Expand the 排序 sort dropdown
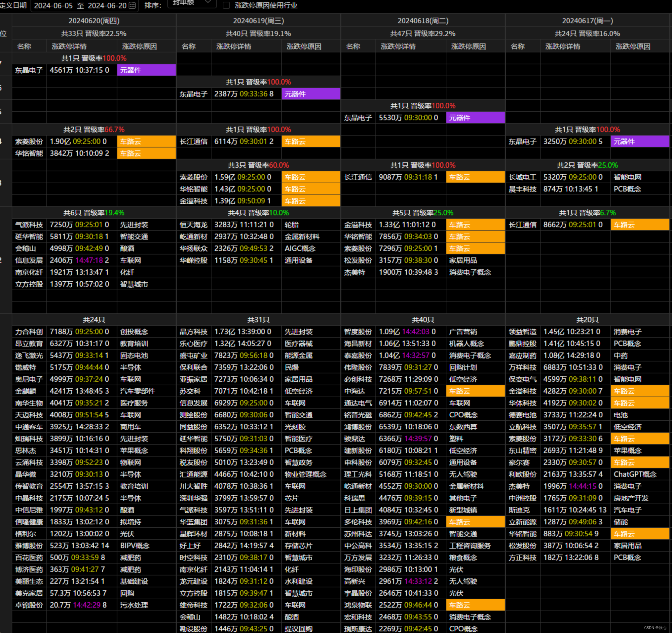 tap(192, 3)
